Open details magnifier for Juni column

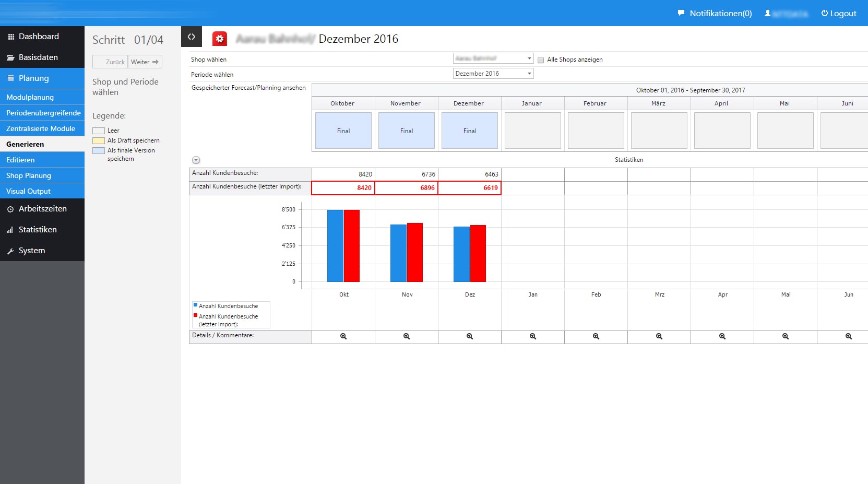pyautogui.click(x=849, y=337)
